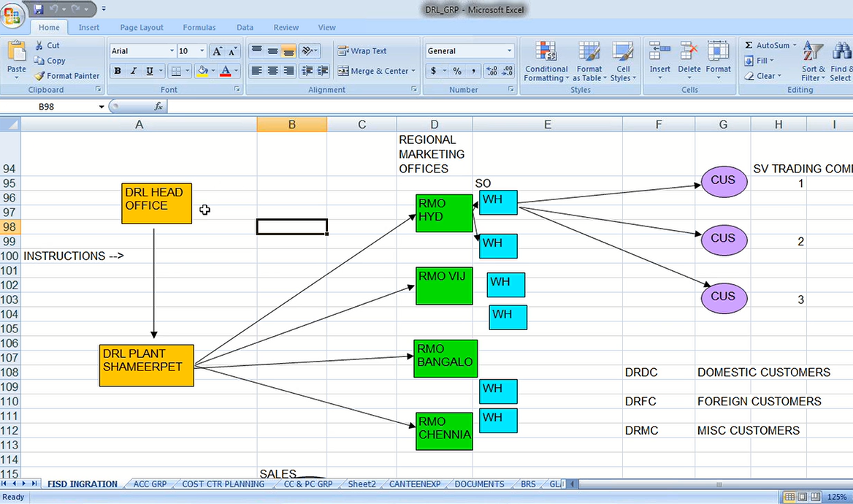Screen dimensions: 853x504
Task: Open the Format cells menu
Action: pyautogui.click(x=718, y=61)
